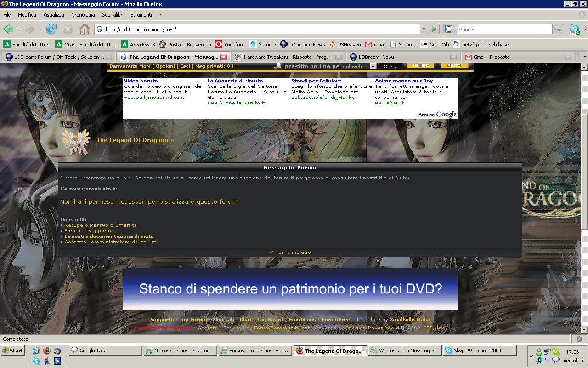588x368 pixels.
Task: Close the Legend Of Dragoon tab
Action: [x=224, y=57]
